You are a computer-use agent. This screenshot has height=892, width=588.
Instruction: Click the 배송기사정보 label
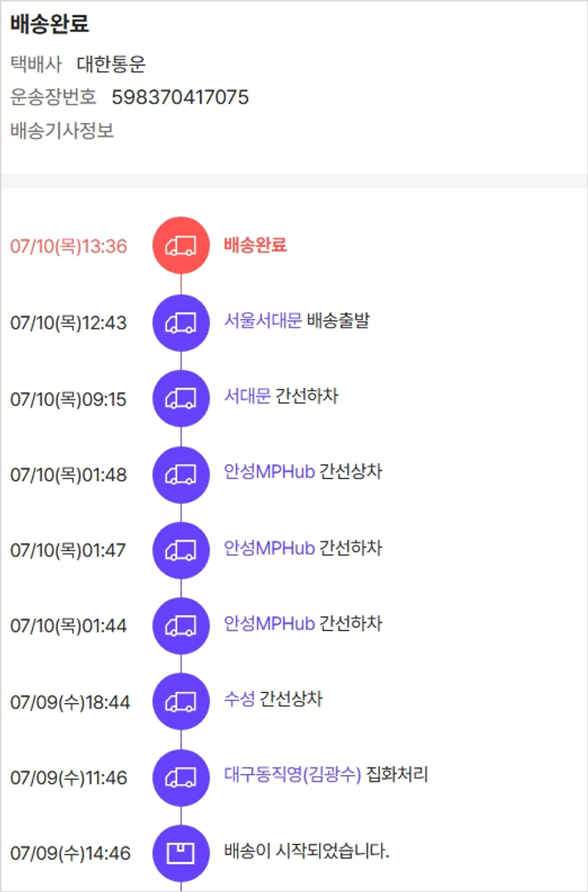click(x=62, y=130)
